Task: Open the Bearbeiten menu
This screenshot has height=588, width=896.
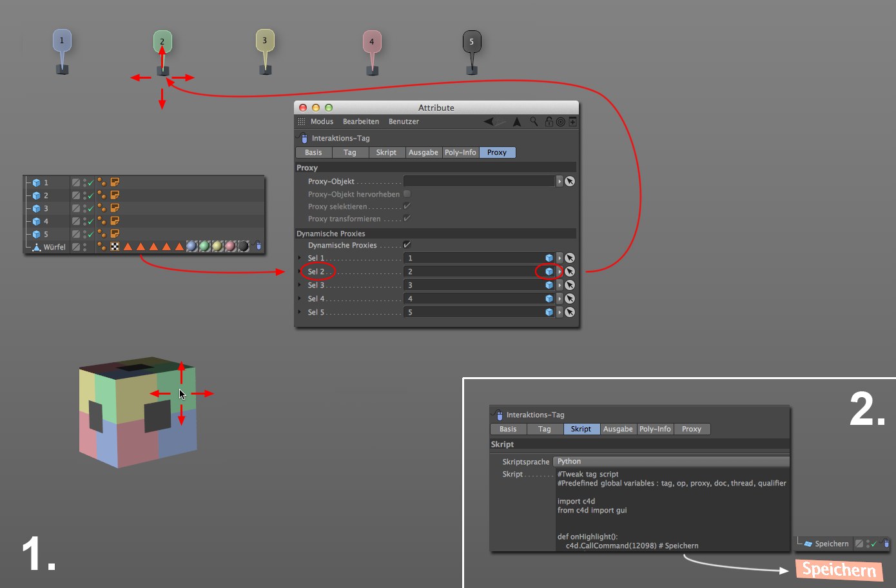Action: 360,121
